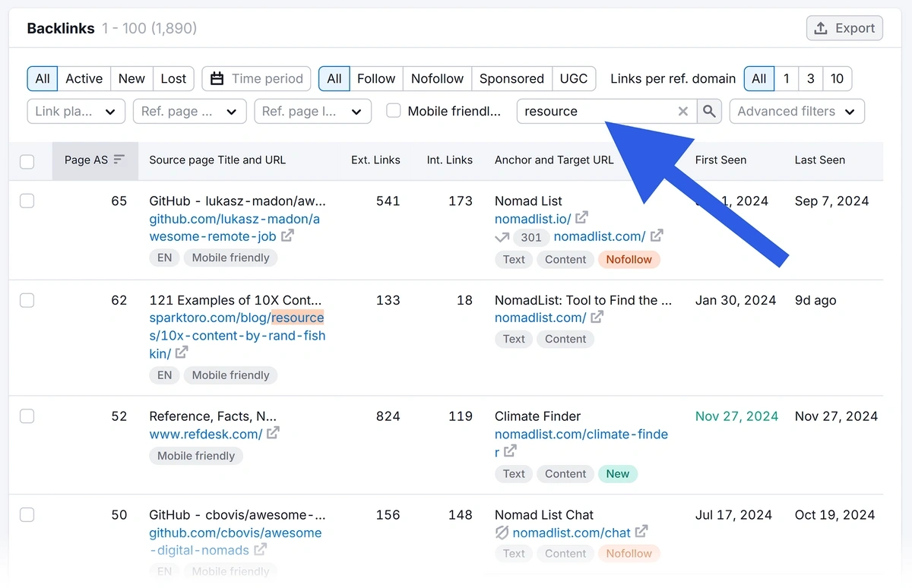
Task: Click the broken link icon before nomadlist.com/chat
Action: point(502,533)
